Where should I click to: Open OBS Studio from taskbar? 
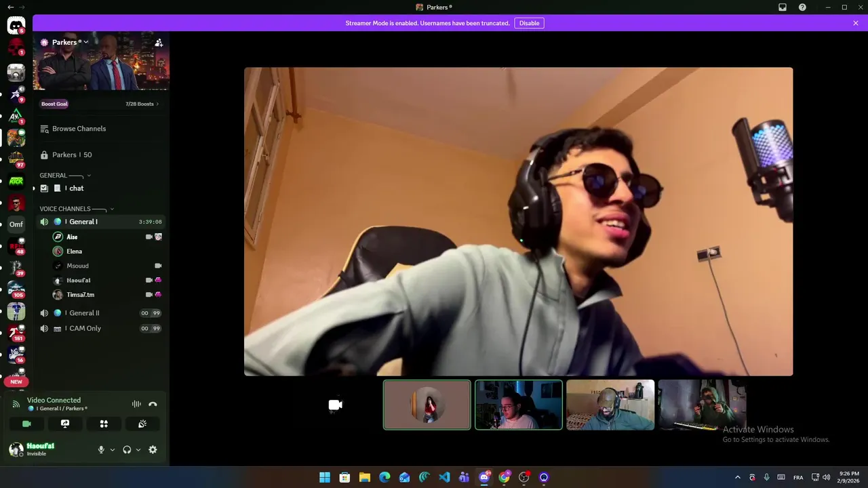[x=524, y=477]
